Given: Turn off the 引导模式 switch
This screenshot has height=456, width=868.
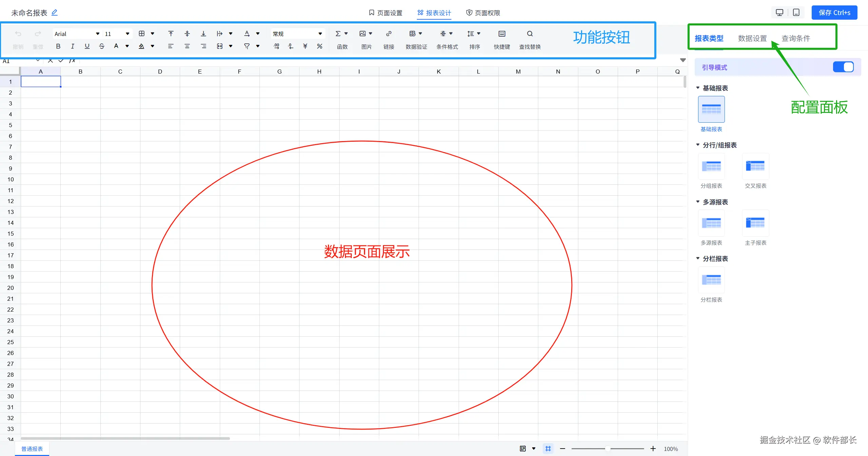Looking at the screenshot, I should (x=843, y=67).
